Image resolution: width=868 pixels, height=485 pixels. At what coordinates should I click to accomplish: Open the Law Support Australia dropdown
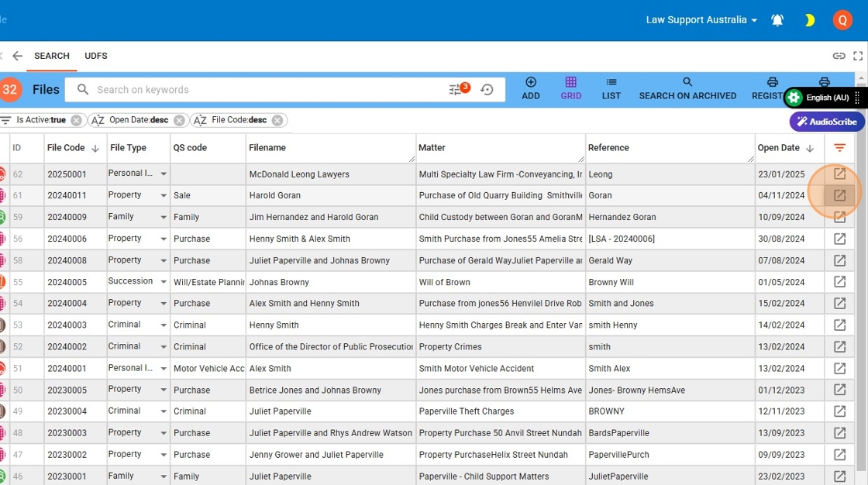pyautogui.click(x=701, y=20)
